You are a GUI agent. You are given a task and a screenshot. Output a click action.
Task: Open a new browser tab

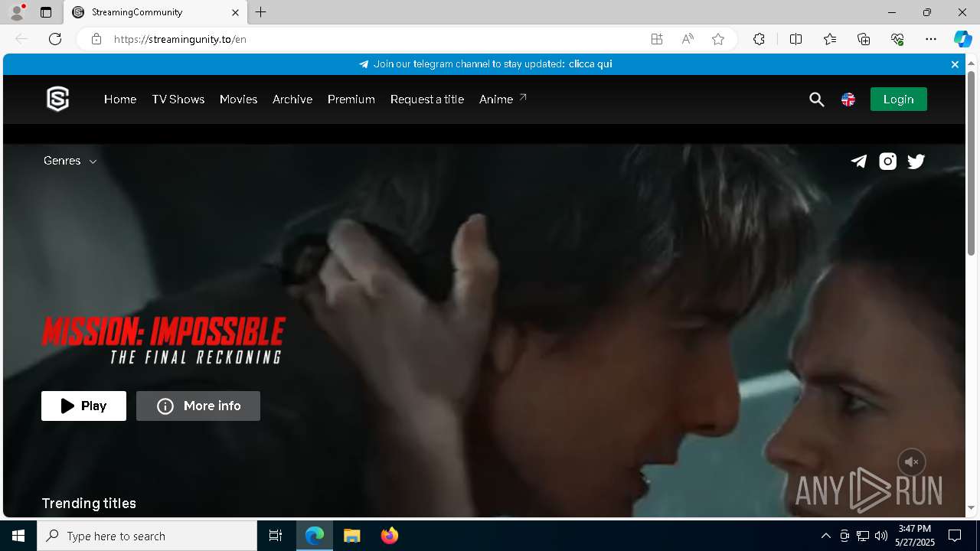[261, 12]
